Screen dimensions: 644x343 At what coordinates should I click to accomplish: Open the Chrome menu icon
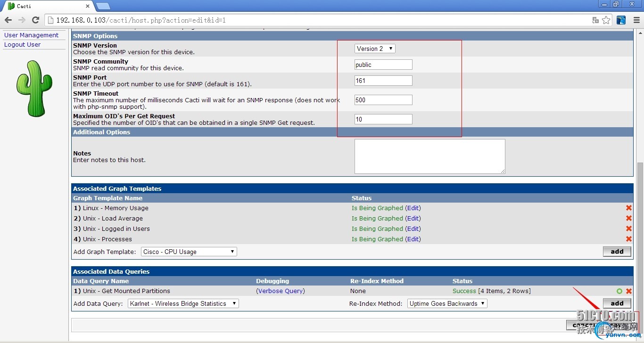[x=636, y=20]
